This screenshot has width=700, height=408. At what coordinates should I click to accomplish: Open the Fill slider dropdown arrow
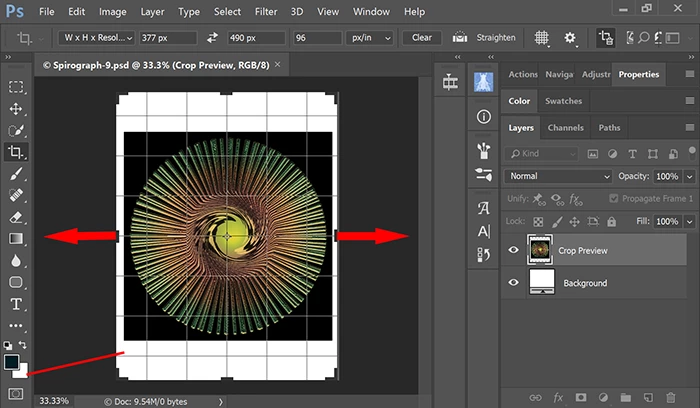tap(690, 221)
